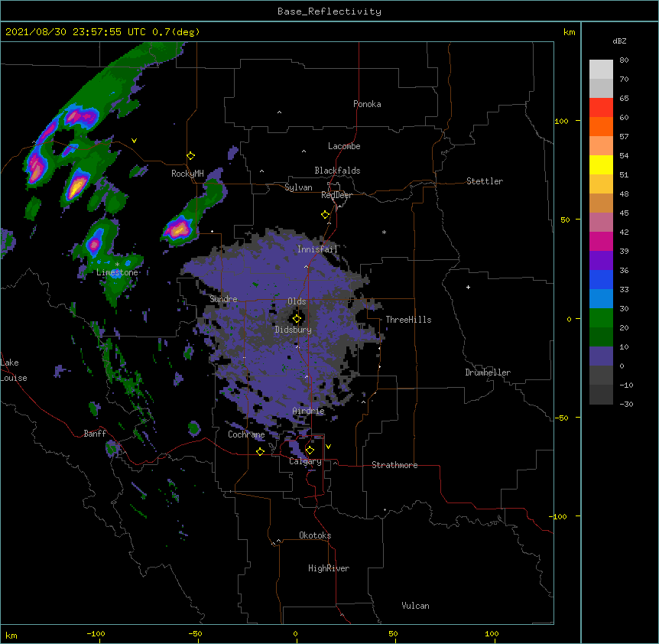Screen dimensions: 659x644
Task: Click the Vulcan label
Action: pos(415,606)
